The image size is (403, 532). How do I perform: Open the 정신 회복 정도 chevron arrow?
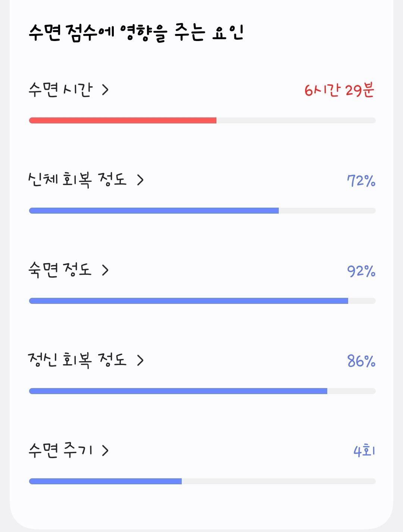(x=140, y=361)
